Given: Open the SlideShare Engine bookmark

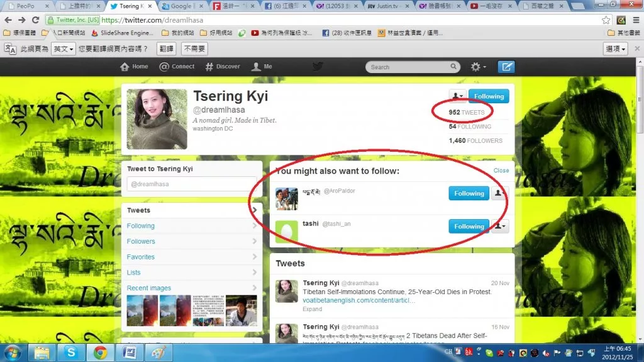Looking at the screenshot, I should [x=122, y=33].
